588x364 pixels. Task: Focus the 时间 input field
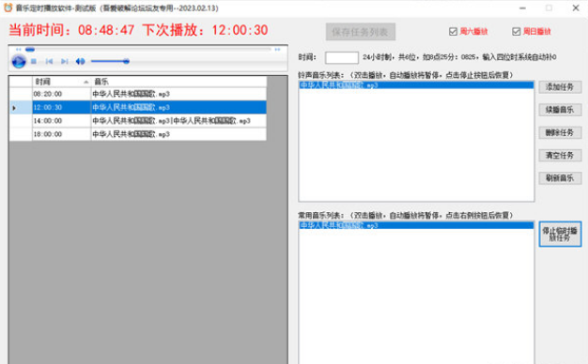342,57
